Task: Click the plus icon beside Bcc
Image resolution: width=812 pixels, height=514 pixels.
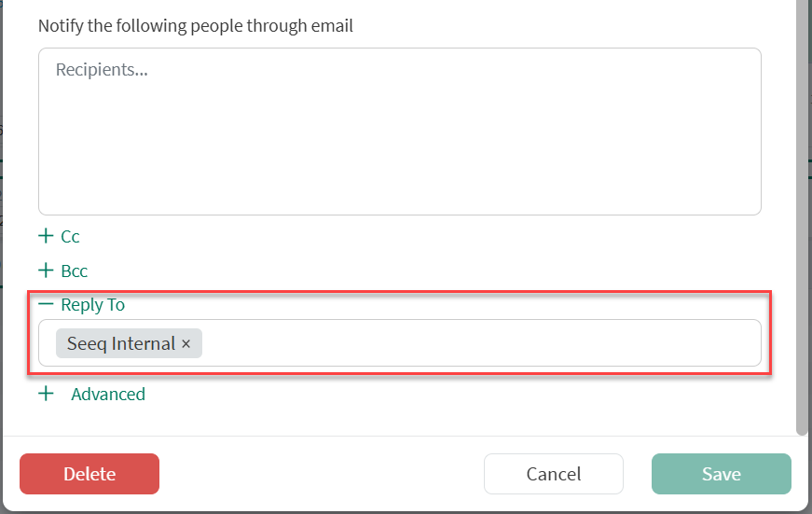Action: pyautogui.click(x=46, y=271)
